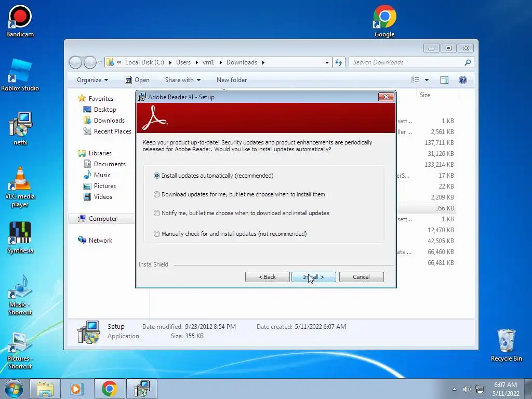The width and height of the screenshot is (532, 399).
Task: Click New folder in Explorer toolbar
Action: coord(232,80)
